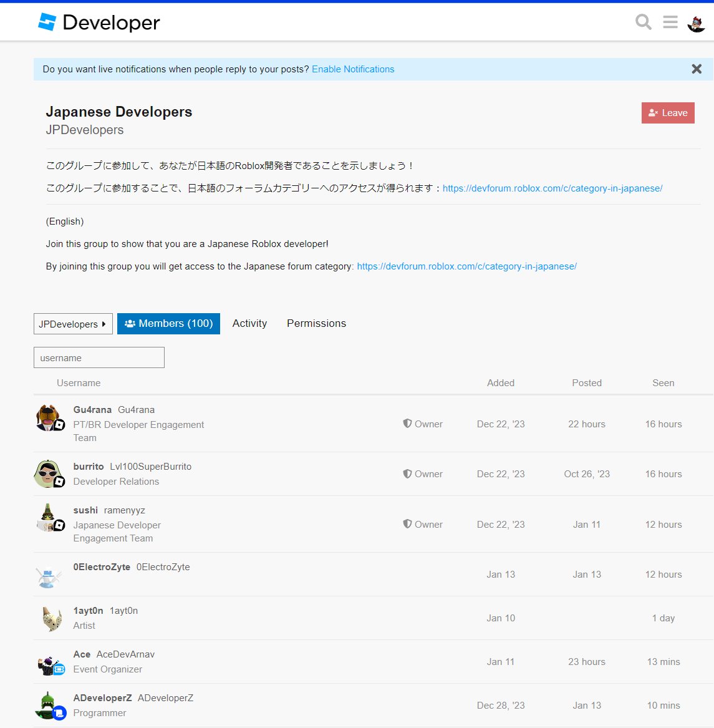Click the Owner shield icon beside sushi

click(x=407, y=524)
